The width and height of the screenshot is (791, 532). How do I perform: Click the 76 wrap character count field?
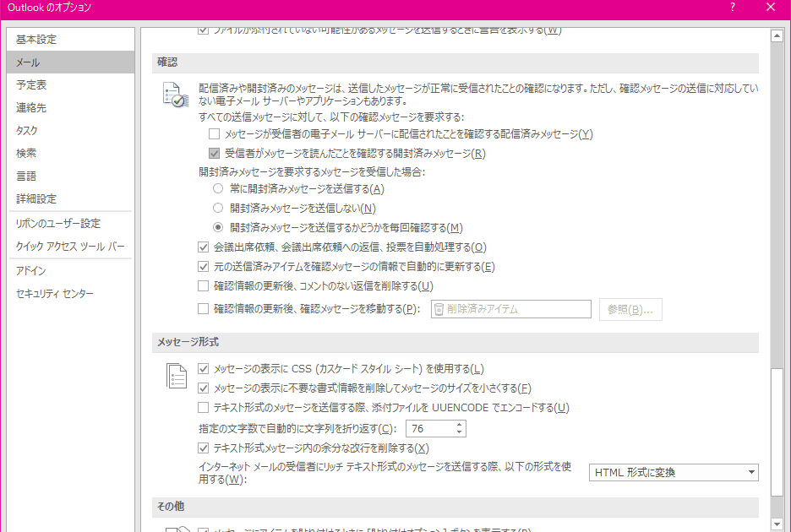[x=430, y=429]
